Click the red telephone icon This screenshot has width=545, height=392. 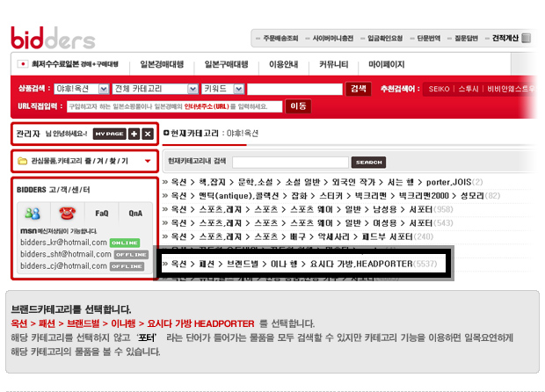tap(67, 213)
